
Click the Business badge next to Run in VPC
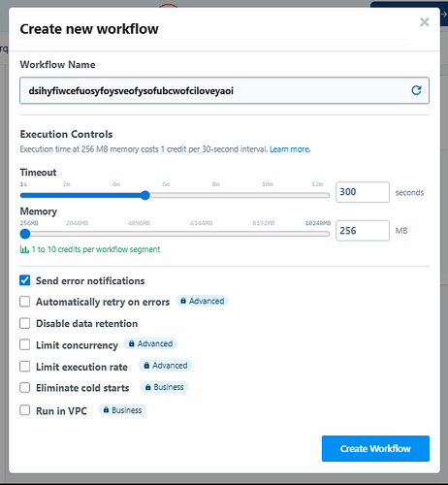122,410
